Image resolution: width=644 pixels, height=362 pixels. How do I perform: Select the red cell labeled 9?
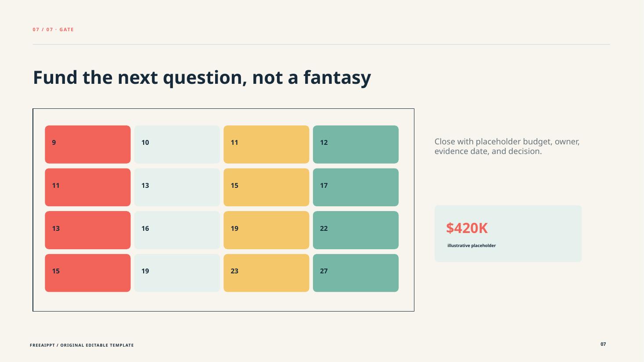click(88, 144)
